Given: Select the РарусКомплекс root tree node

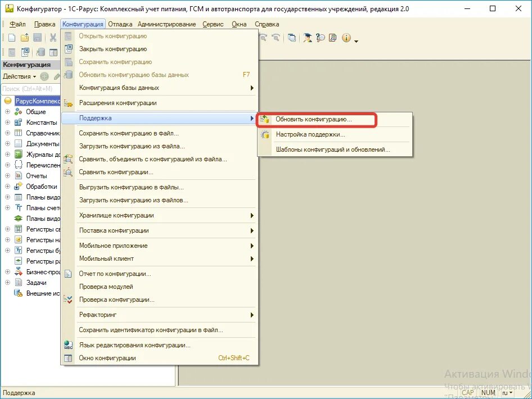Looking at the screenshot, I should tap(37, 101).
